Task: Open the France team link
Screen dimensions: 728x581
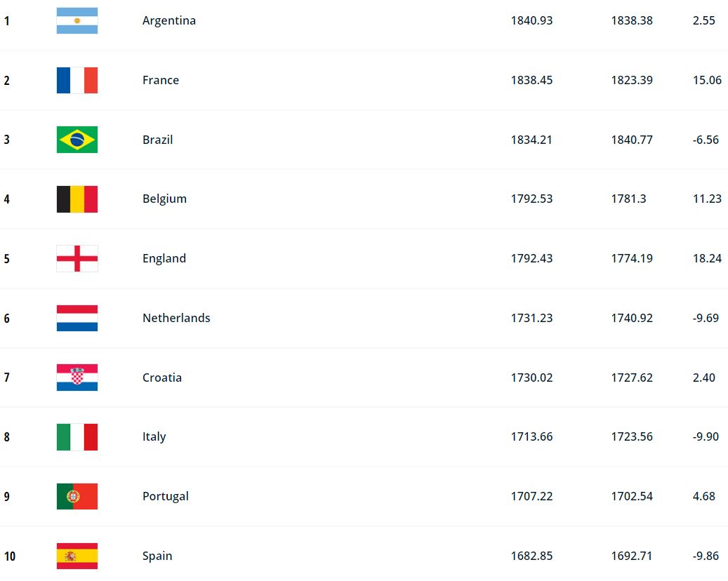Action: [161, 80]
